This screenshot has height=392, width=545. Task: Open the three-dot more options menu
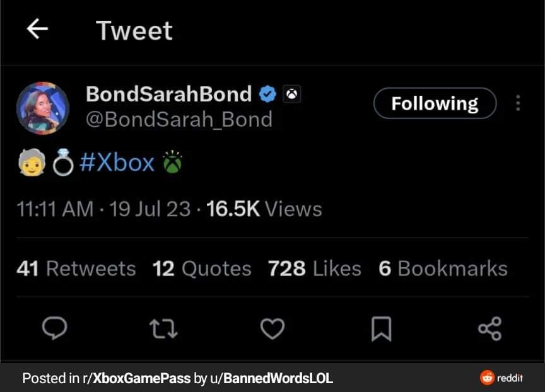(518, 103)
